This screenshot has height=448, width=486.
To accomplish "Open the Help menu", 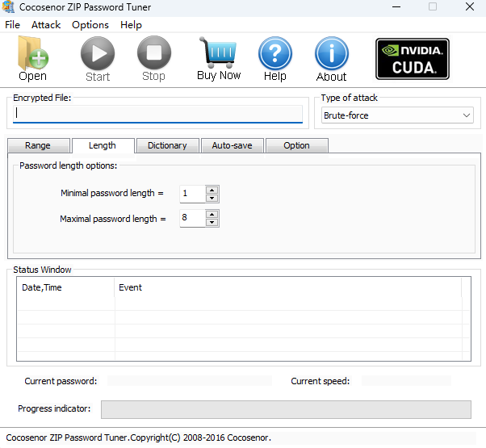I will [131, 25].
